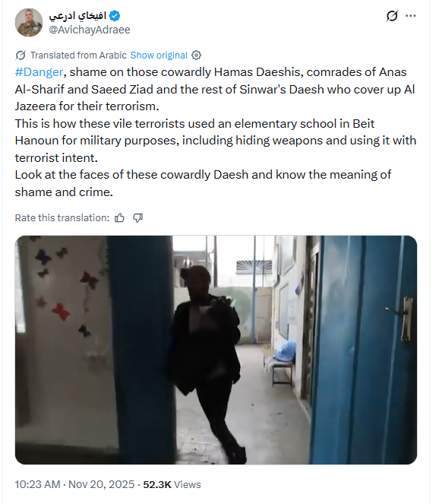The width and height of the screenshot is (439, 504).
Task: Click the "Rate this translation:" label
Action: point(62,218)
